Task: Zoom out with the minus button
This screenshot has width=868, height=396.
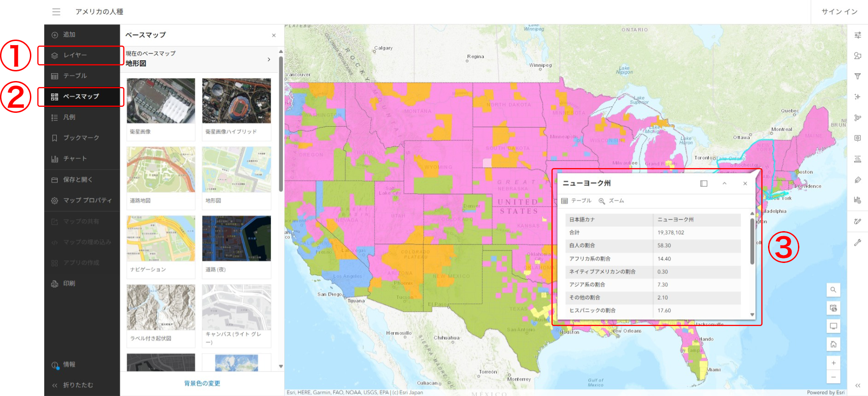Action: pyautogui.click(x=833, y=377)
